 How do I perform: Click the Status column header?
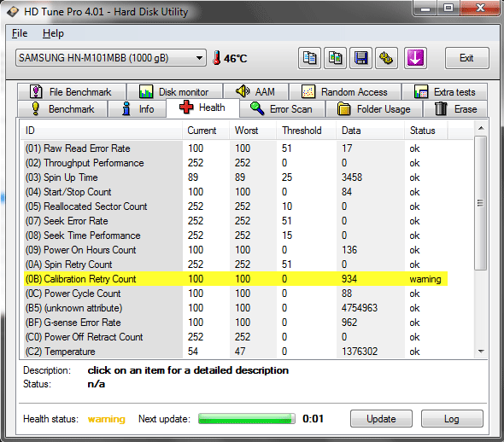(426, 131)
